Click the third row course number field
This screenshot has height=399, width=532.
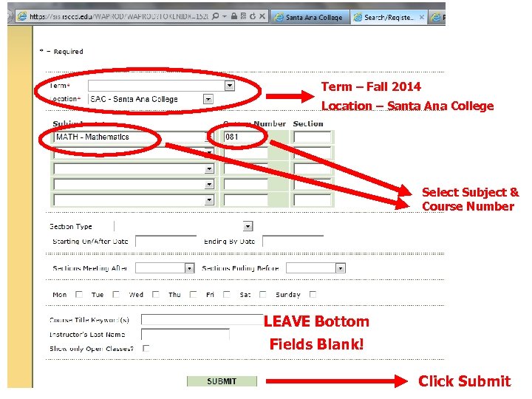(245, 168)
